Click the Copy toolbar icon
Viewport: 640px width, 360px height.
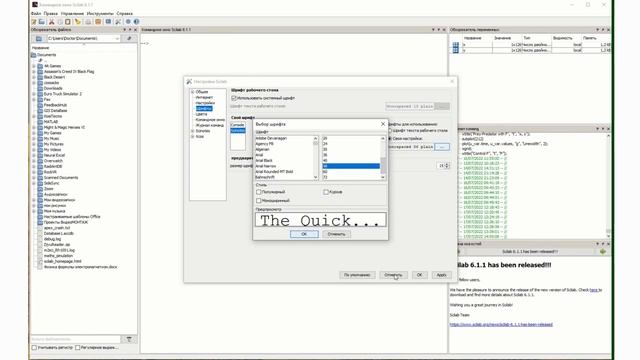(60, 22)
